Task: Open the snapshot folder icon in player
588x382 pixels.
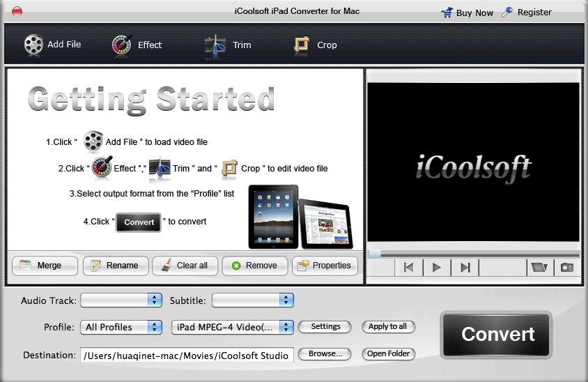Action: (x=540, y=268)
